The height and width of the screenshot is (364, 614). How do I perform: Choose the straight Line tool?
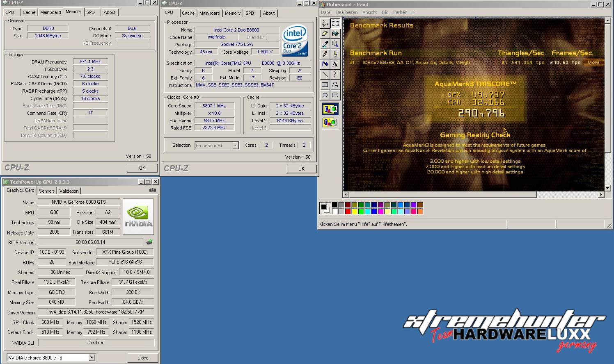(325, 74)
